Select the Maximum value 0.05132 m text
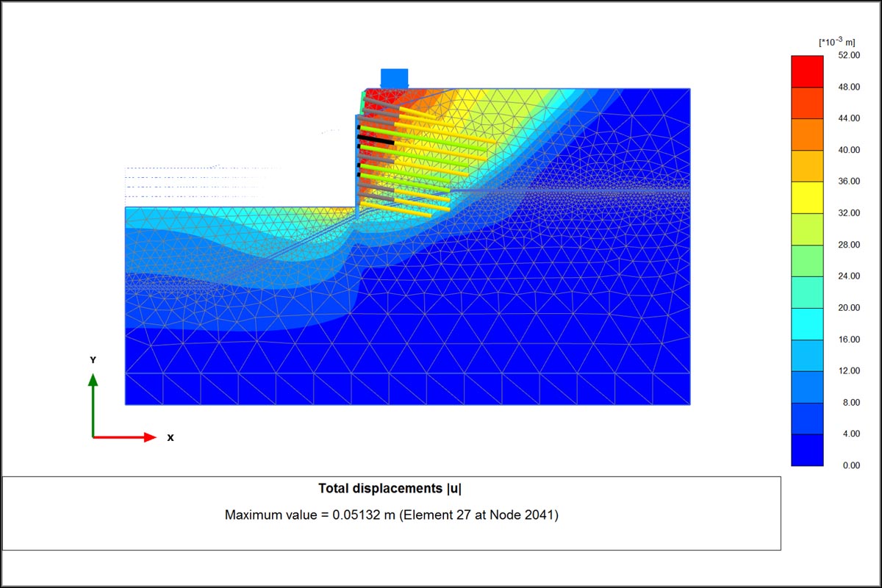The width and height of the screenshot is (882, 588). (391, 515)
